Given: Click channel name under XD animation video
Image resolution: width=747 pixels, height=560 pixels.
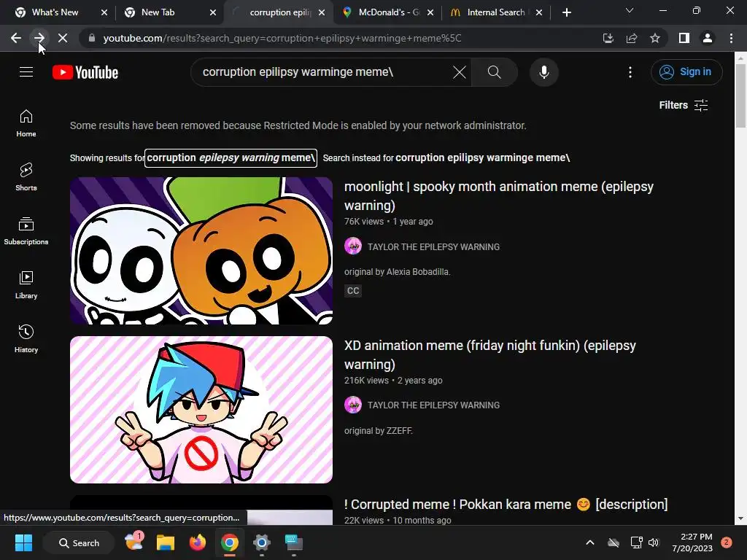Looking at the screenshot, I should pyautogui.click(x=433, y=405).
